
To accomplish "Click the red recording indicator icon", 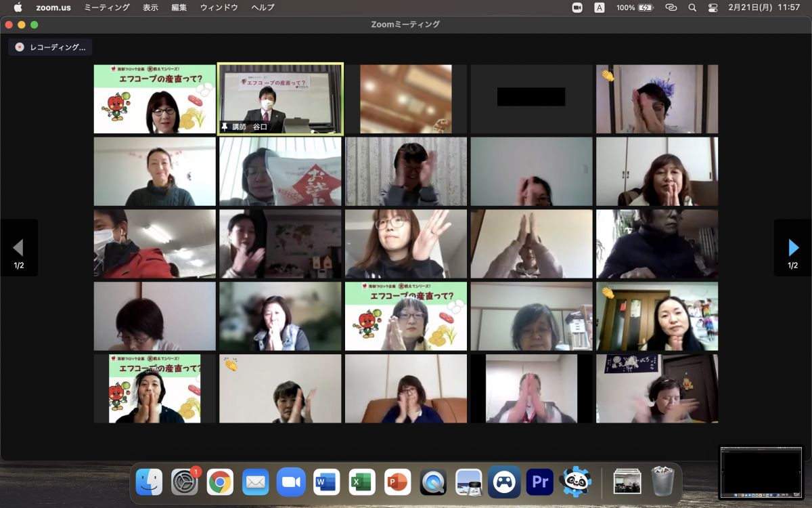I will (x=19, y=47).
